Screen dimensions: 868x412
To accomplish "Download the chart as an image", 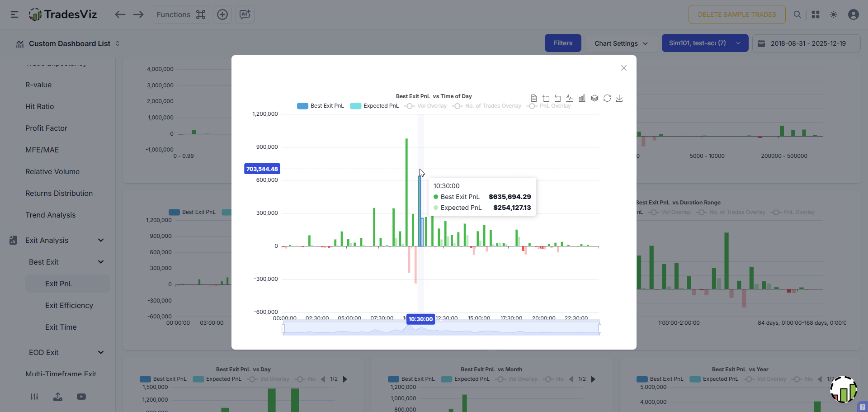I will click(619, 98).
